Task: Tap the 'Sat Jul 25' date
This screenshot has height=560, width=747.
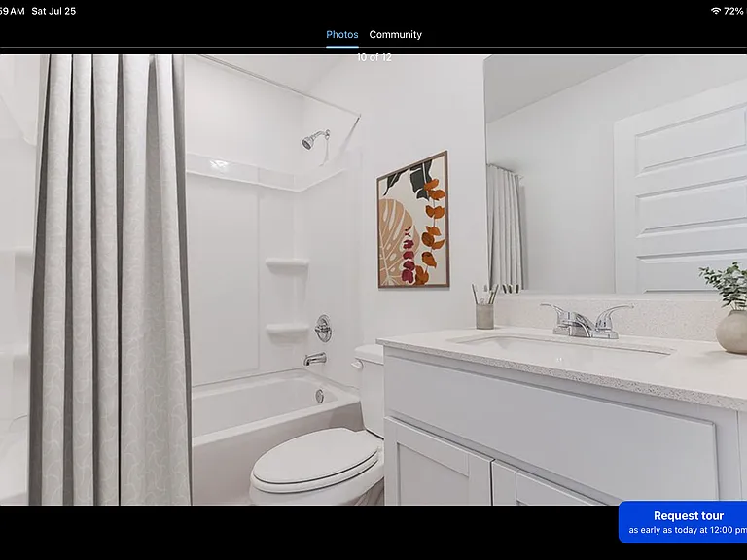Action: [53, 11]
